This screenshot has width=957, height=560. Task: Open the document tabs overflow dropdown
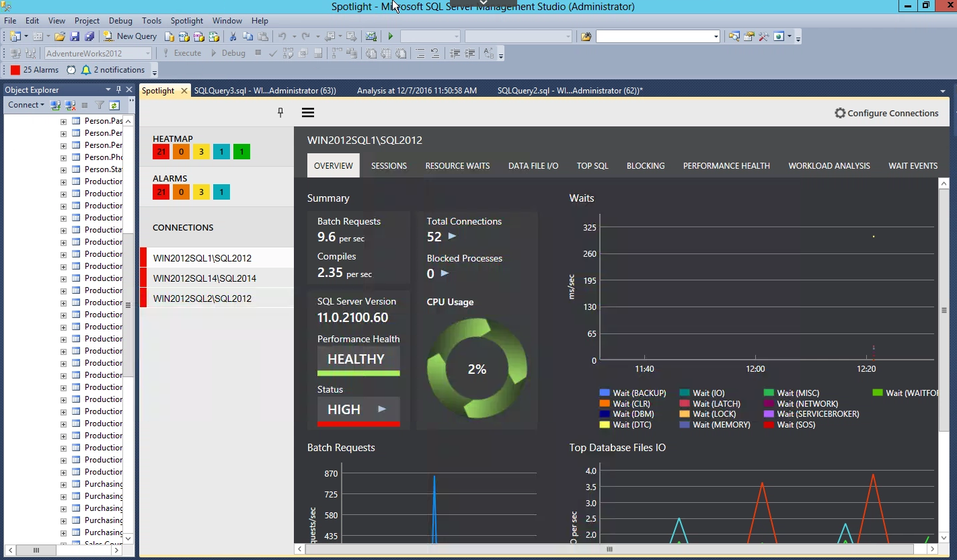[x=943, y=91]
